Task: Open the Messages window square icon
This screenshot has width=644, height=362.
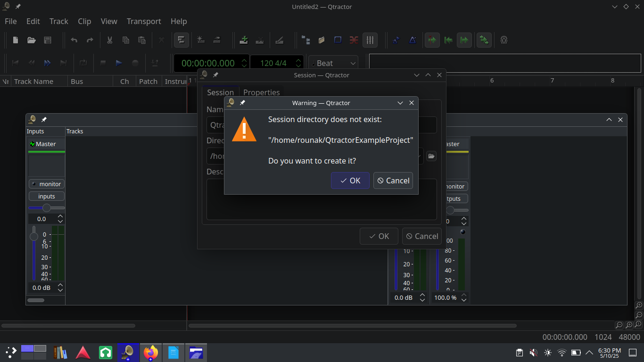Action: [x=338, y=40]
